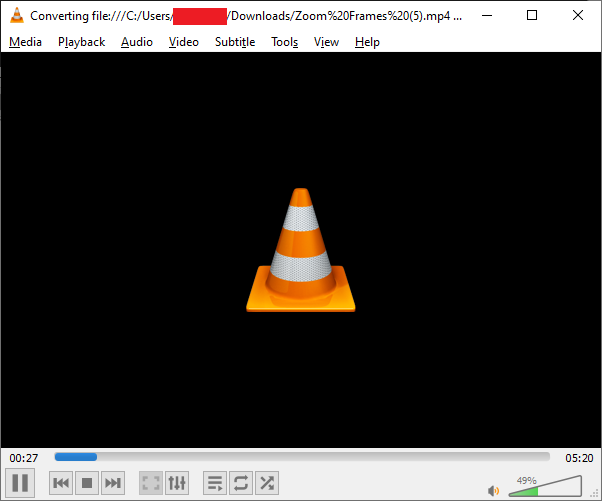Skip to next media track
This screenshot has width=602, height=501.
pyautogui.click(x=113, y=484)
